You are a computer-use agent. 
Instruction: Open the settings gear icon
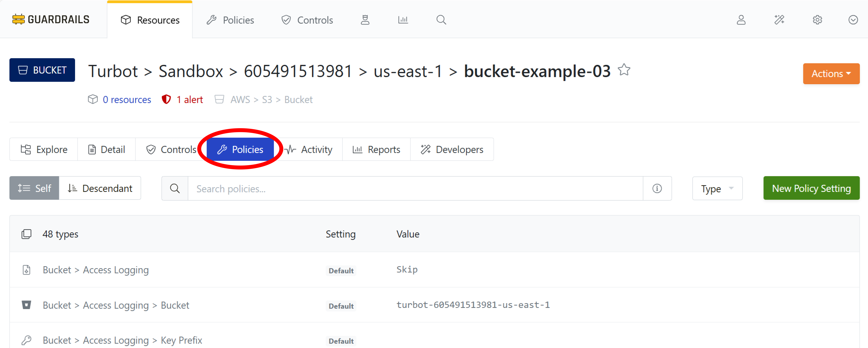817,20
